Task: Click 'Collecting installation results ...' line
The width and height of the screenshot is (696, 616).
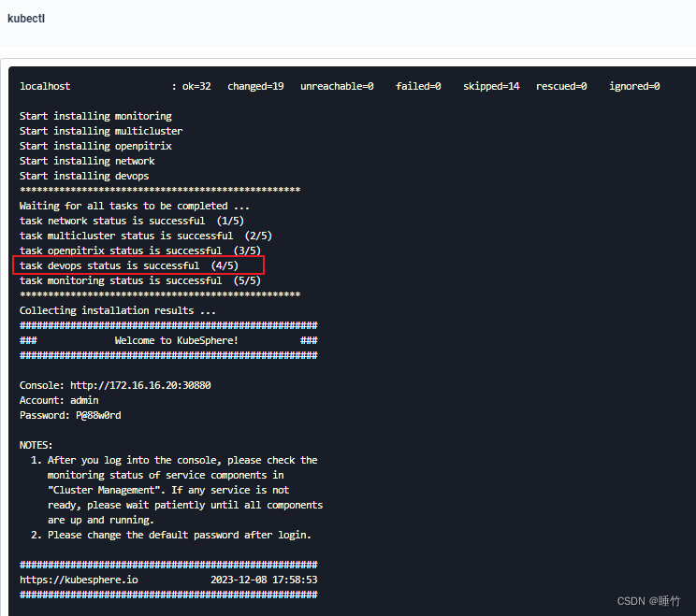Action: [118, 310]
